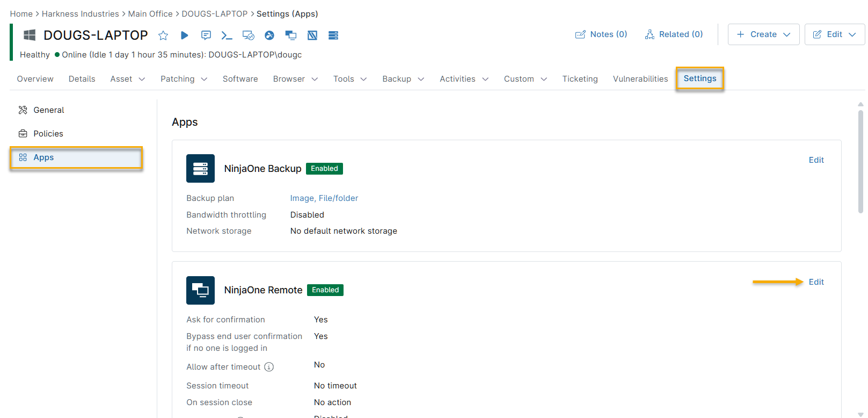Click the NinjaOne Backup app logo
The height and width of the screenshot is (418, 868).
click(x=200, y=168)
